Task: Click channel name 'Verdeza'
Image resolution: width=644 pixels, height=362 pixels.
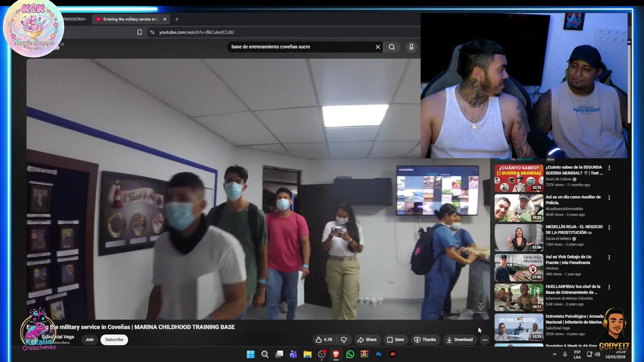Action: point(552,268)
